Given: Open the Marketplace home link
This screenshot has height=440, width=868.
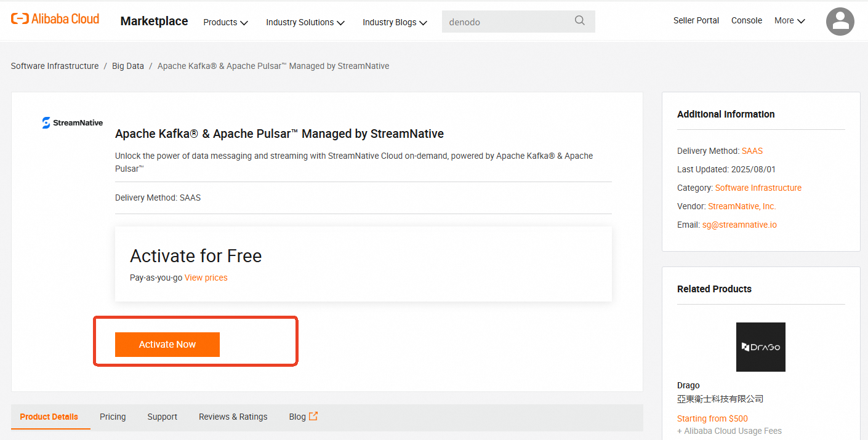Looking at the screenshot, I should 154,21.
